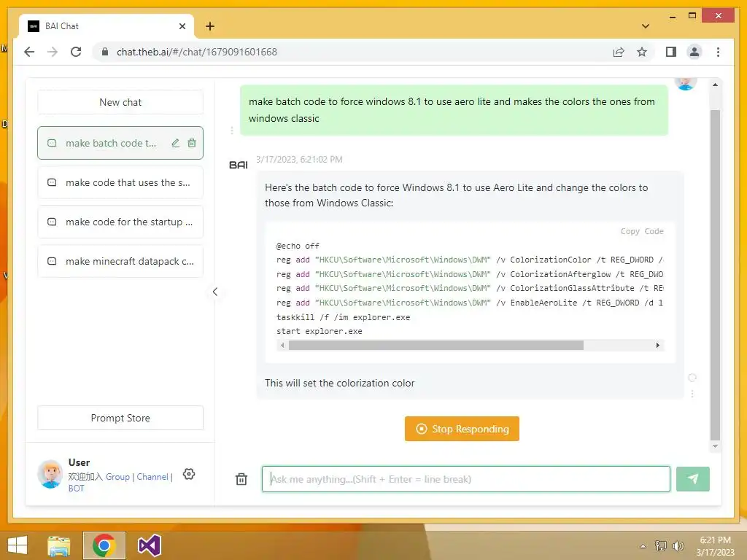Close the BAI Chat tab
Viewport: 747px width, 560px height.
point(182,26)
